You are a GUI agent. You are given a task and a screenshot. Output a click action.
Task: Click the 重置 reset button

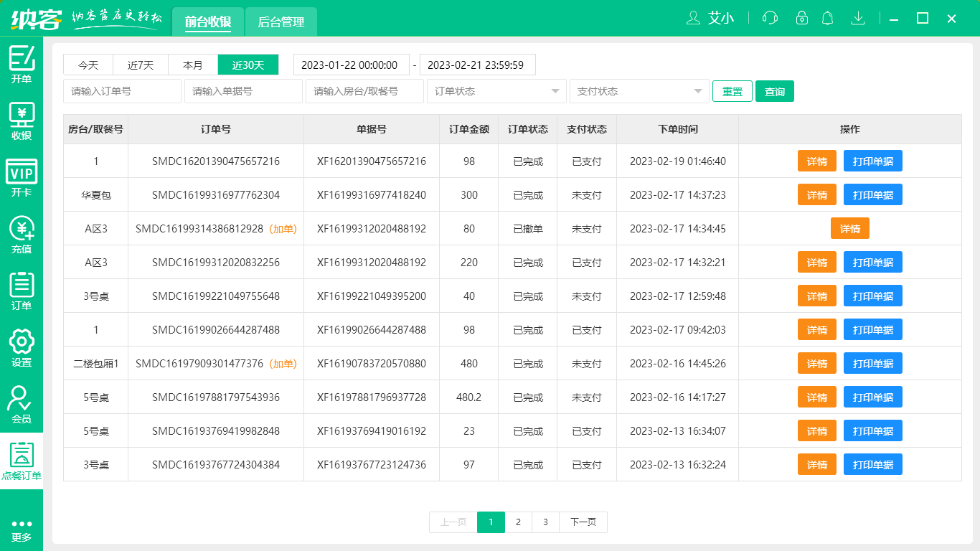click(x=732, y=91)
